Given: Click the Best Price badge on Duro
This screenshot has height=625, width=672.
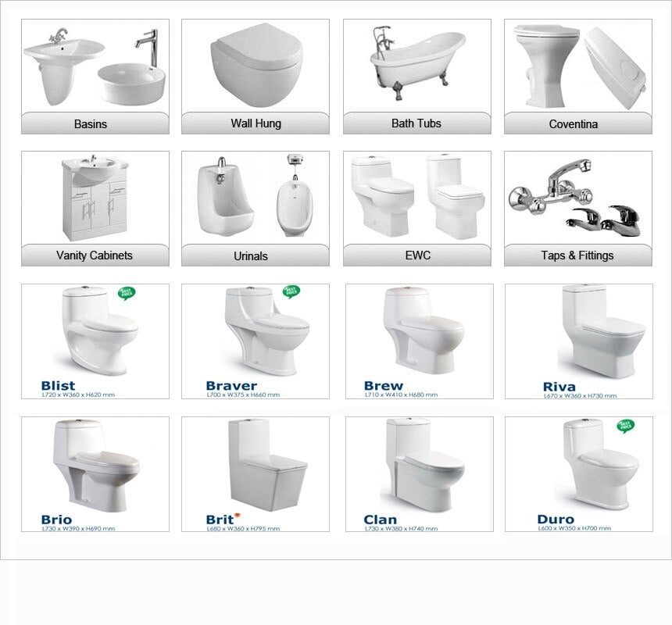Looking at the screenshot, I should coord(626,426).
